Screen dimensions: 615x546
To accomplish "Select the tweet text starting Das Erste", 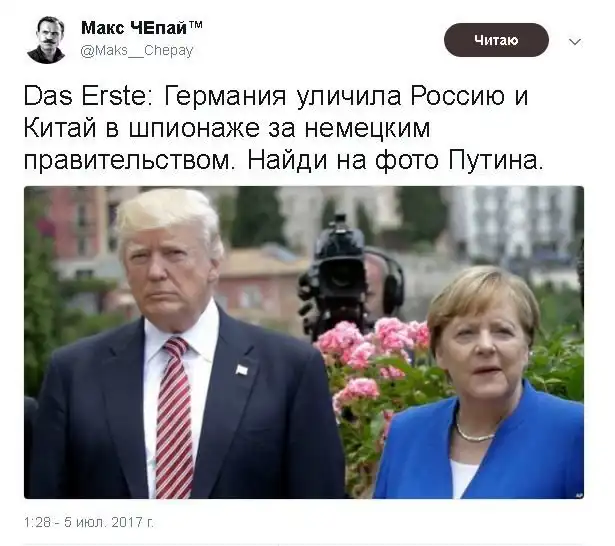I will coord(284,128).
